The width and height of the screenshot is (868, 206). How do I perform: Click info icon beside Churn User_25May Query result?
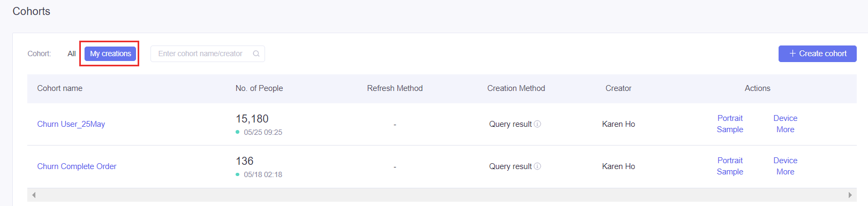(538, 124)
